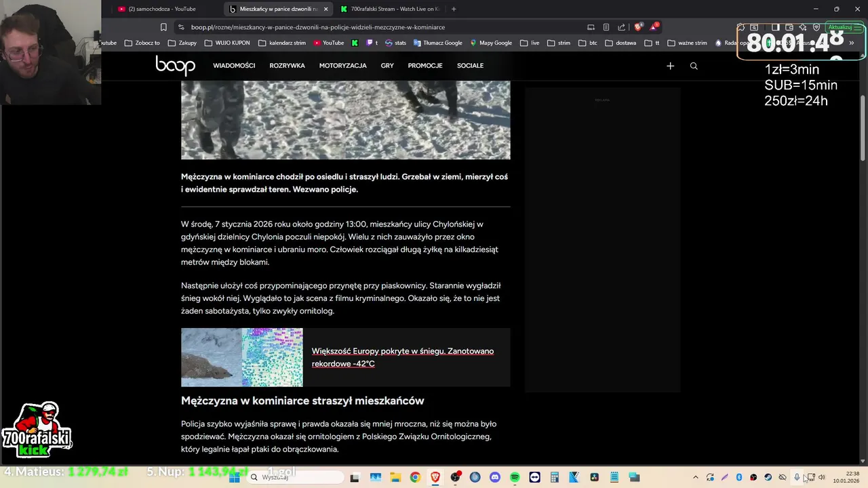Click the taskbar search box

tap(295, 477)
